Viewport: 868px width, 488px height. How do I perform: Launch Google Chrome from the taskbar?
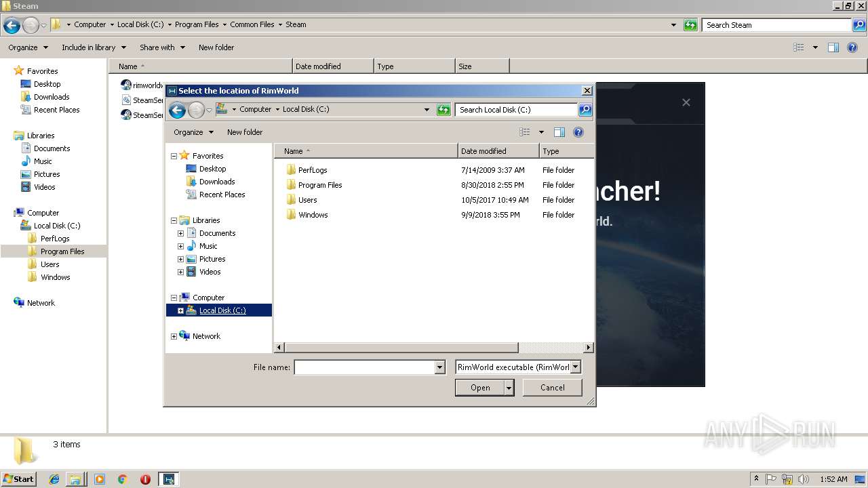click(123, 479)
